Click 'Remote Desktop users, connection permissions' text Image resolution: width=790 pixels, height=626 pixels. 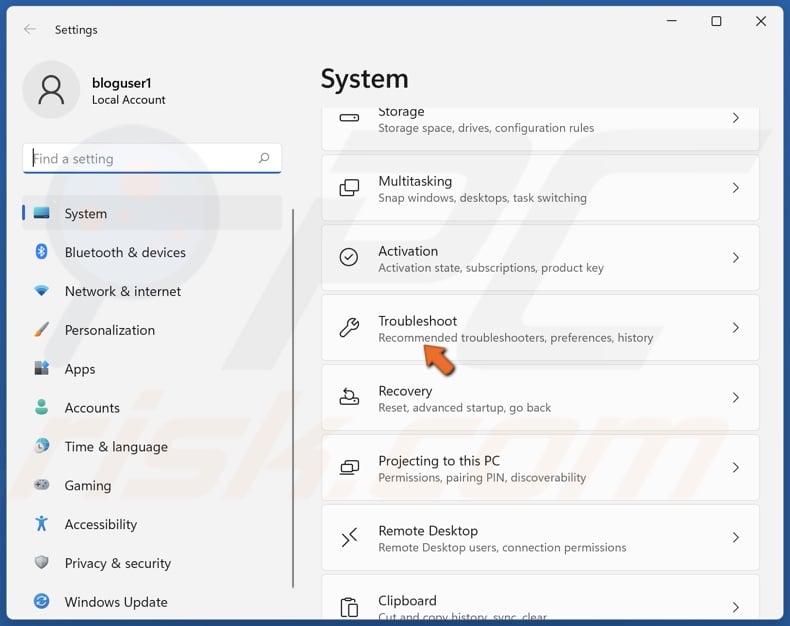pyautogui.click(x=502, y=547)
